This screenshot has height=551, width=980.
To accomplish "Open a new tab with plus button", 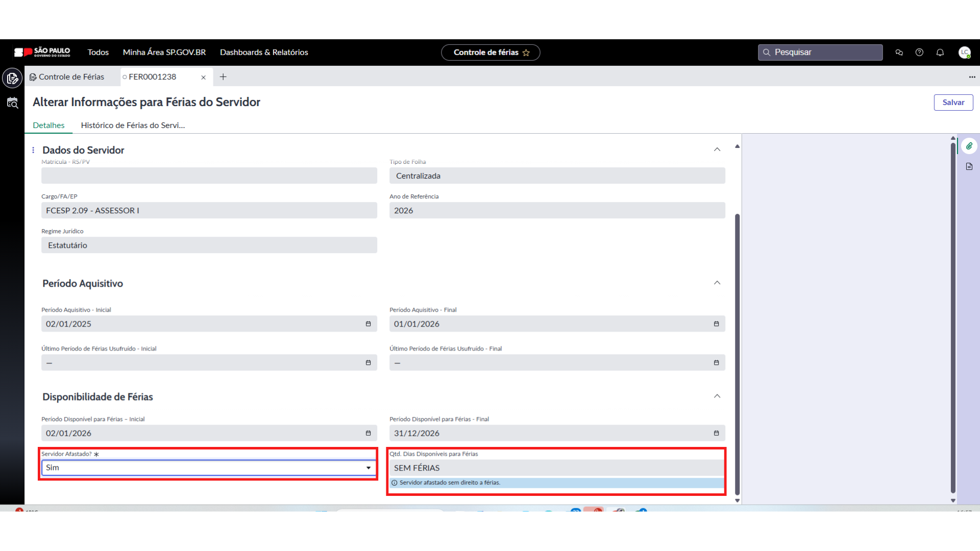I will click(x=223, y=77).
